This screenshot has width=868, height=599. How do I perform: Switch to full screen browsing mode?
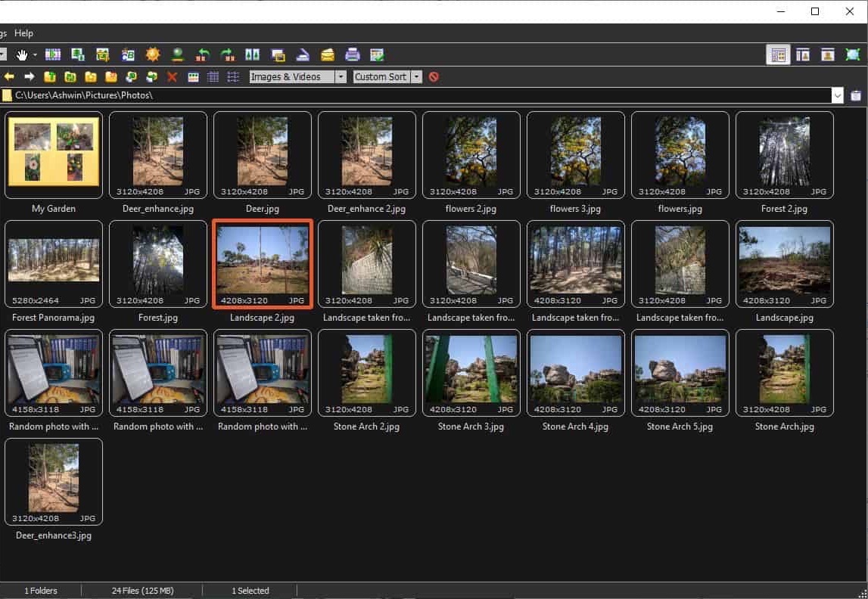852,54
